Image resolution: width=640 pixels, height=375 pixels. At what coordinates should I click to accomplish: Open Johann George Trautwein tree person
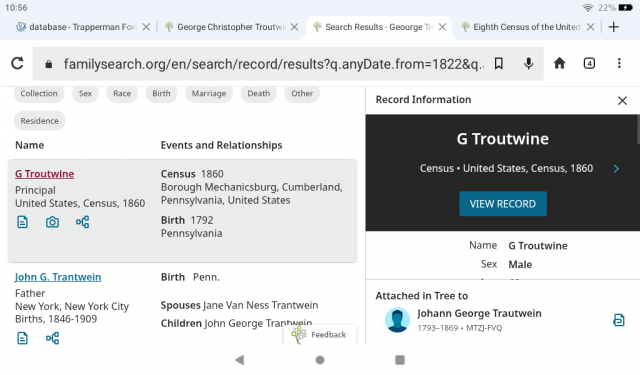point(479,313)
